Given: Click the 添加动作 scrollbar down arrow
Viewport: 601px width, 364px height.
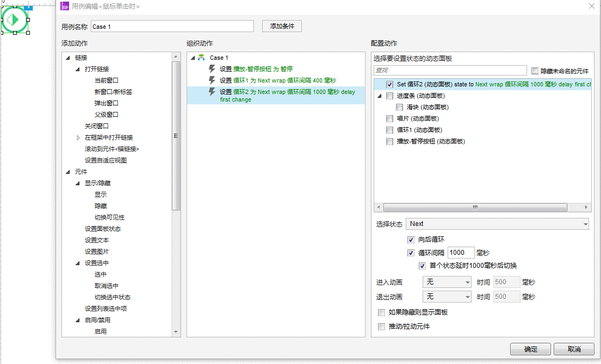Looking at the screenshot, I should click(176, 332).
